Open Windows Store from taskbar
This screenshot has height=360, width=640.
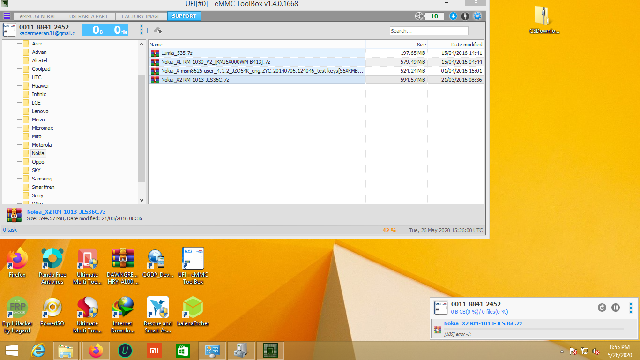[183, 351]
